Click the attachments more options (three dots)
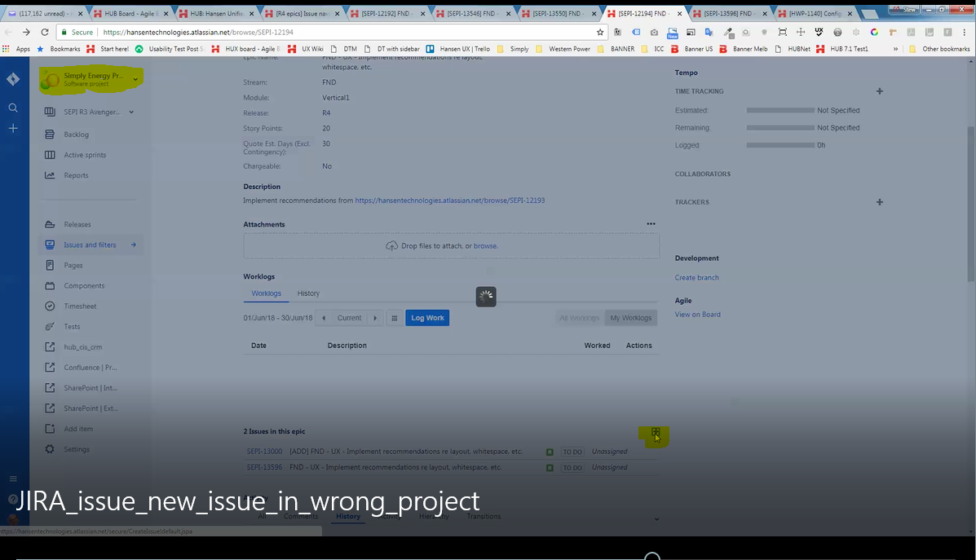 click(651, 224)
